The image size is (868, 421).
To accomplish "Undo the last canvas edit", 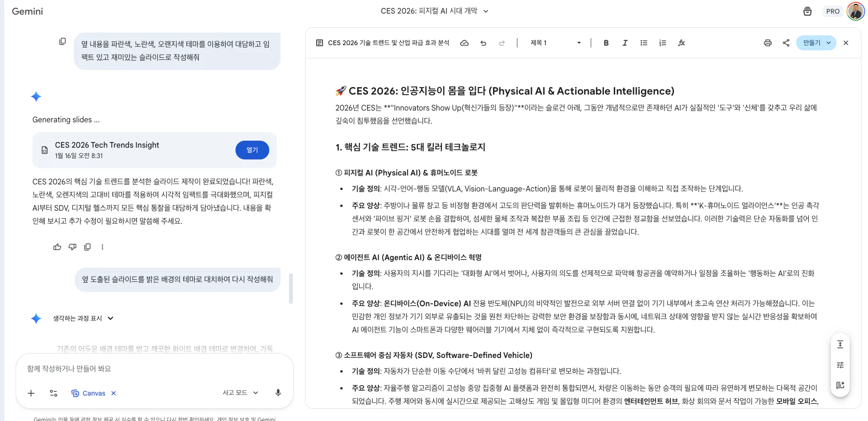I will (x=483, y=43).
